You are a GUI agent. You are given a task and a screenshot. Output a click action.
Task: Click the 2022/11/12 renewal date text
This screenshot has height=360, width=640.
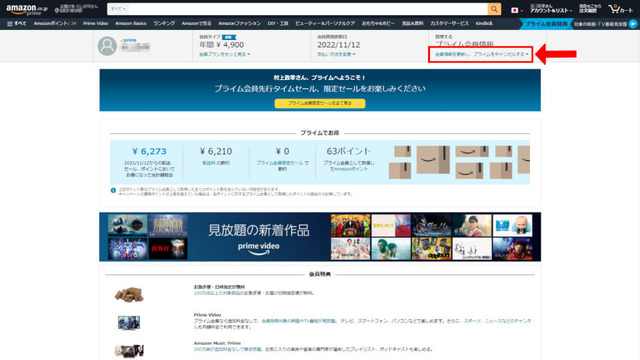[339, 45]
